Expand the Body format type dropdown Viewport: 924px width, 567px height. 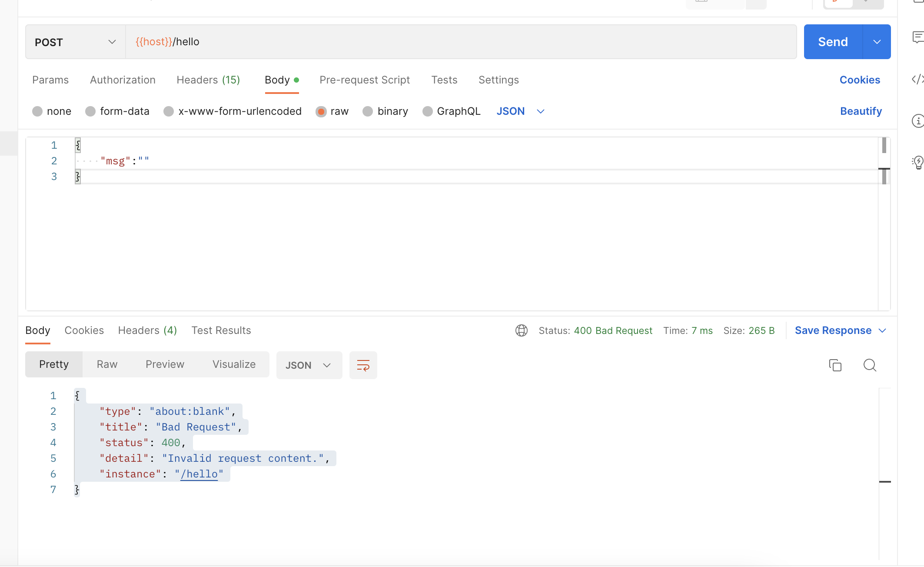pyautogui.click(x=521, y=111)
